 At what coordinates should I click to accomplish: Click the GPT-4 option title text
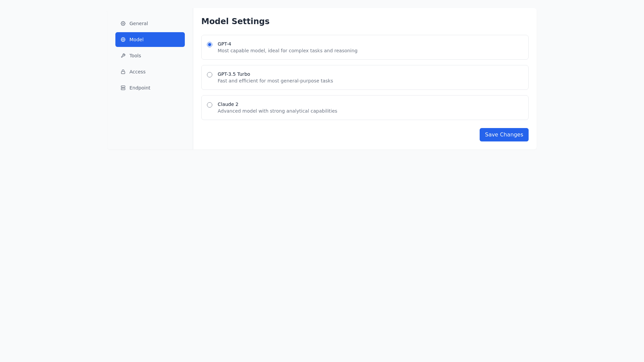[224, 44]
